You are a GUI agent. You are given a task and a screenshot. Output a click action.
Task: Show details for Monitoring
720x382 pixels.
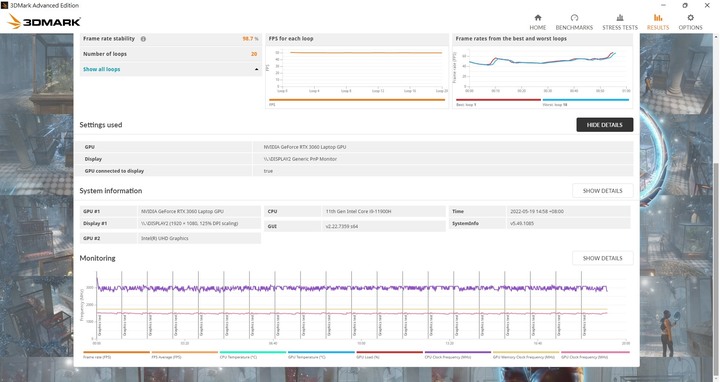[602, 258]
